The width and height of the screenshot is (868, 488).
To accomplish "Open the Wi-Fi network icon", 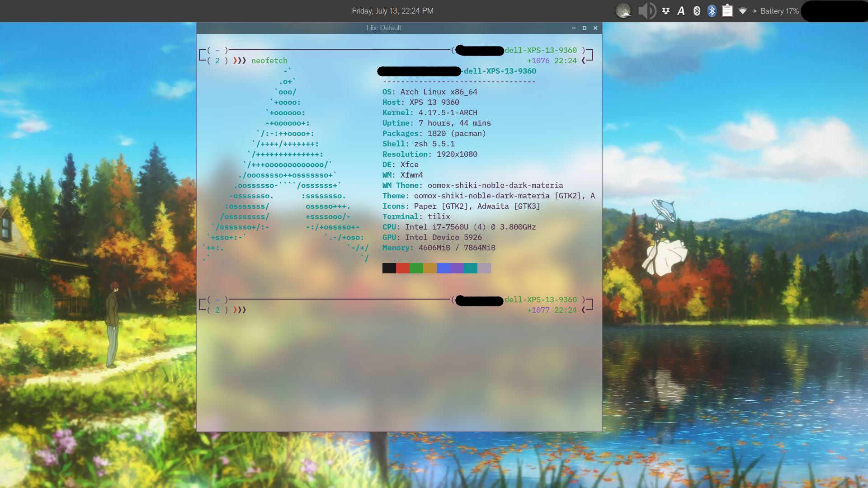I will pos(742,11).
